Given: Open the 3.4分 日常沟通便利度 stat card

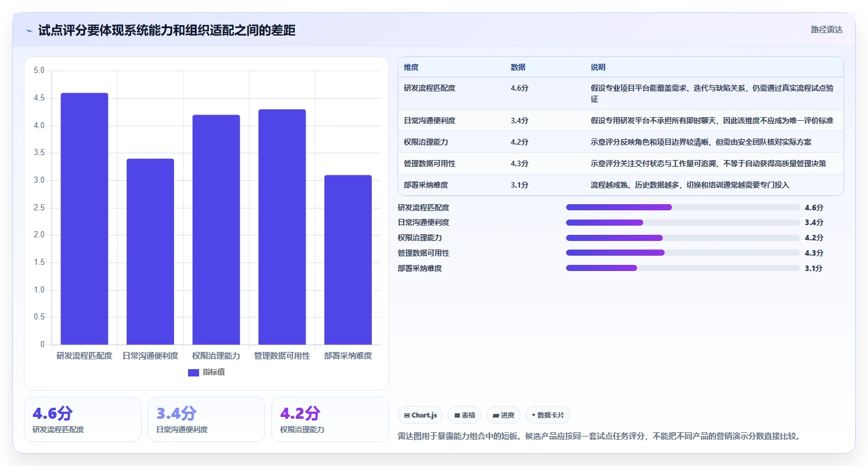Looking at the screenshot, I should 206,419.
